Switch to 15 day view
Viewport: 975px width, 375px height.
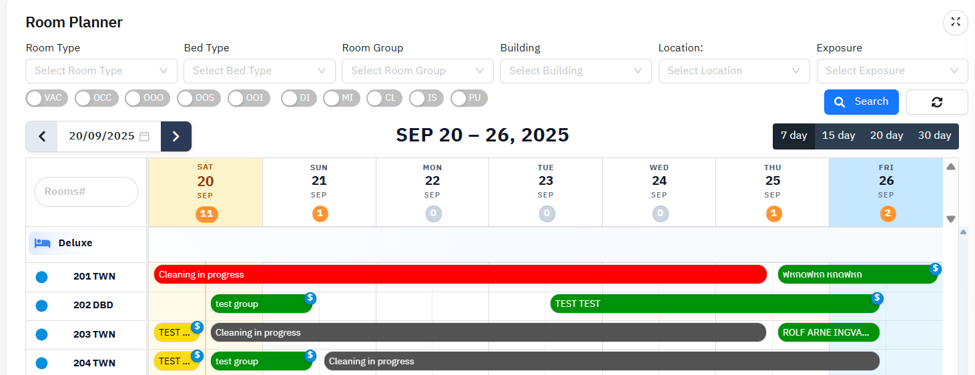838,136
